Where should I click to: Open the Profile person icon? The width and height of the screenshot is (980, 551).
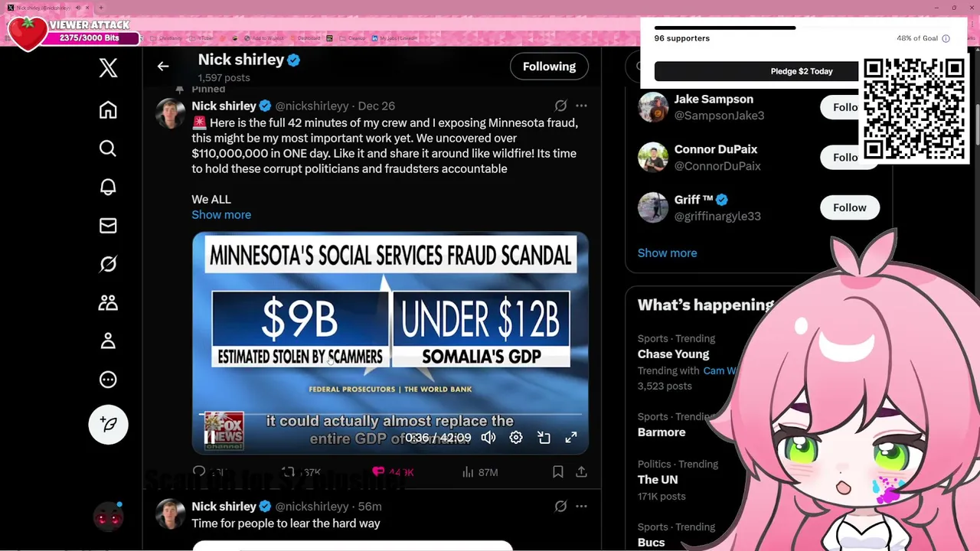pos(108,341)
